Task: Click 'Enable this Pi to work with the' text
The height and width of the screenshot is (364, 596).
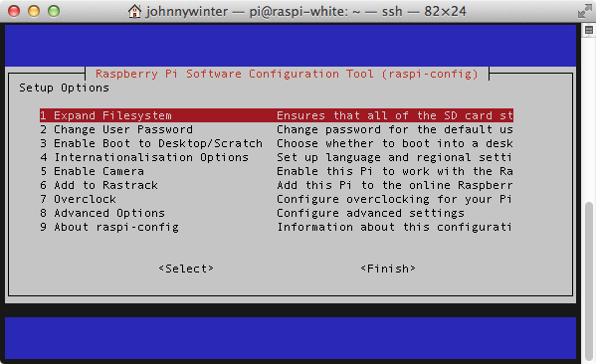Action: (x=395, y=171)
